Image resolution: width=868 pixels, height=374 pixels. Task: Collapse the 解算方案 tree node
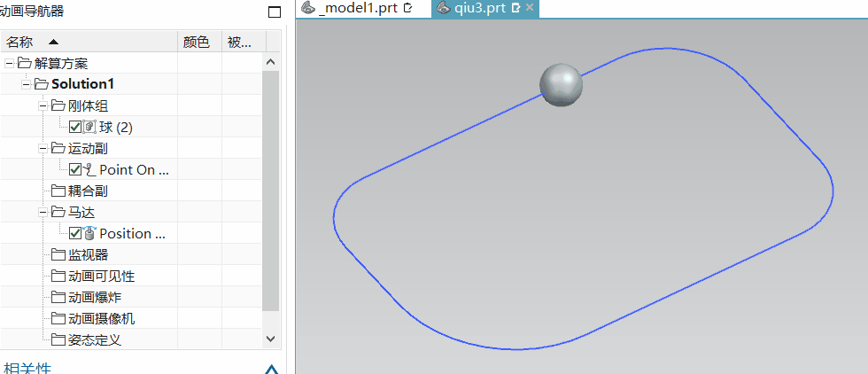(x=9, y=63)
